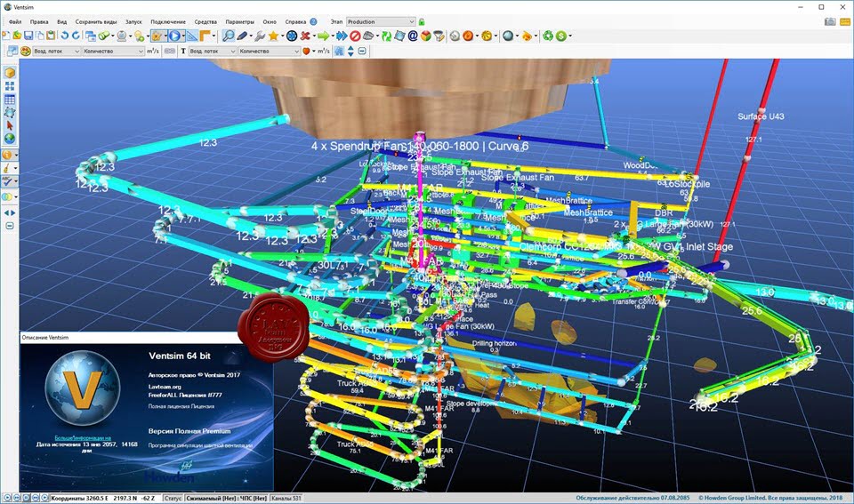854x504 pixels.
Task: Open the Справка menu
Action: coord(295,21)
